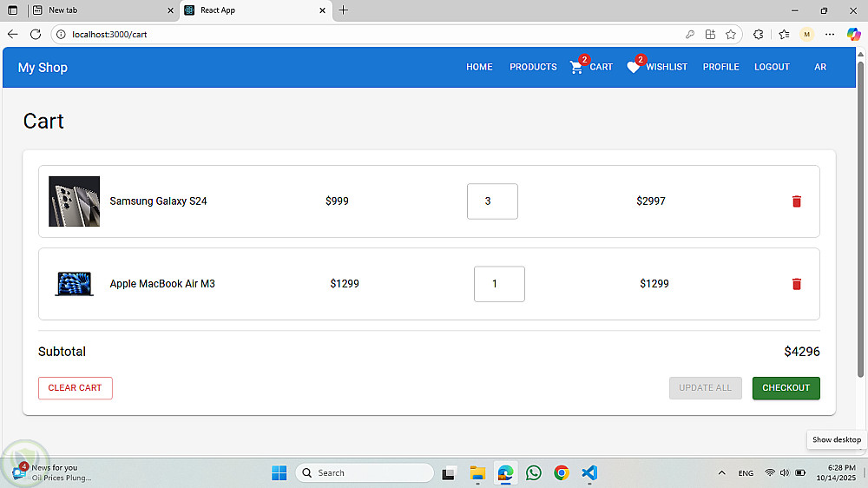Click Apple MacBook Air M3 product thumbnail
The height and width of the screenshot is (488, 868).
tap(74, 284)
